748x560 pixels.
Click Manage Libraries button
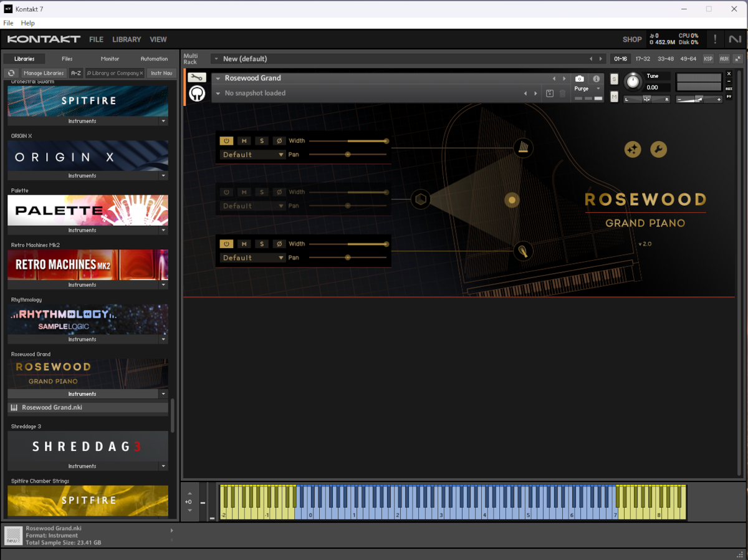(x=44, y=73)
